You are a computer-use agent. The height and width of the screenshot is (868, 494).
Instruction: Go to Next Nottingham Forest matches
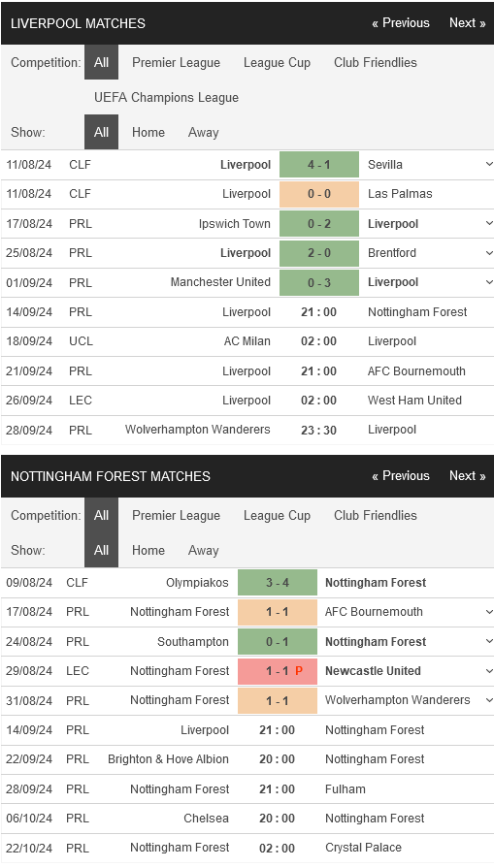(x=468, y=476)
